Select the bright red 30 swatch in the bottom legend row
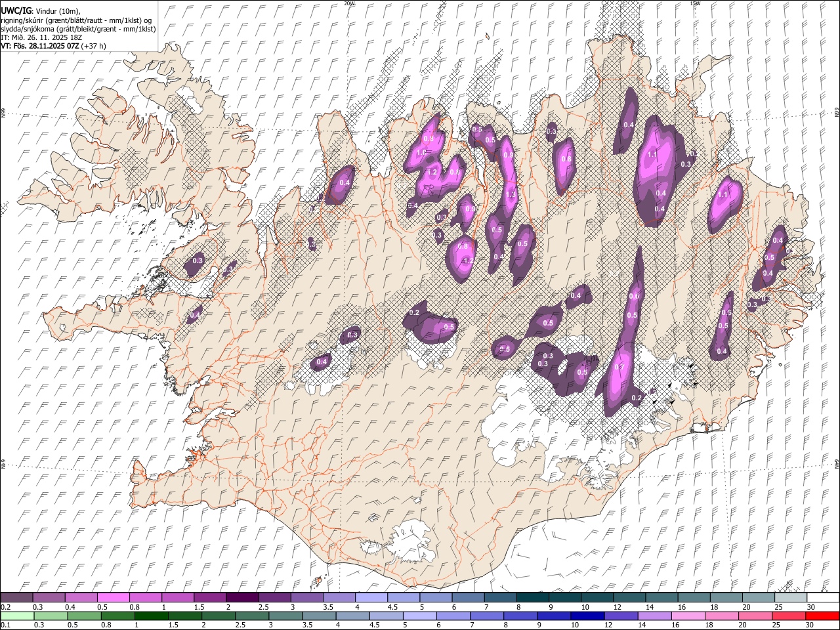The image size is (840, 630). pos(822,616)
